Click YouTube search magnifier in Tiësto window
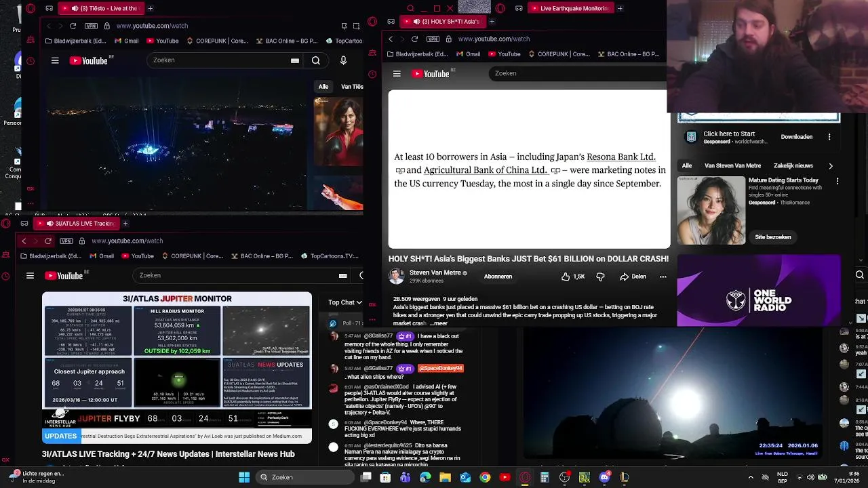This screenshot has height=488, width=868. (316, 60)
